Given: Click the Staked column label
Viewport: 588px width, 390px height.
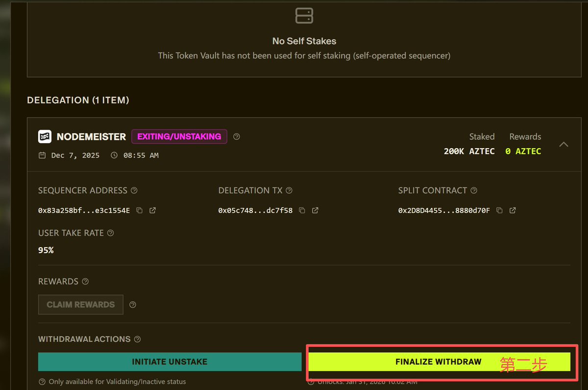Looking at the screenshot, I should 482,136.
